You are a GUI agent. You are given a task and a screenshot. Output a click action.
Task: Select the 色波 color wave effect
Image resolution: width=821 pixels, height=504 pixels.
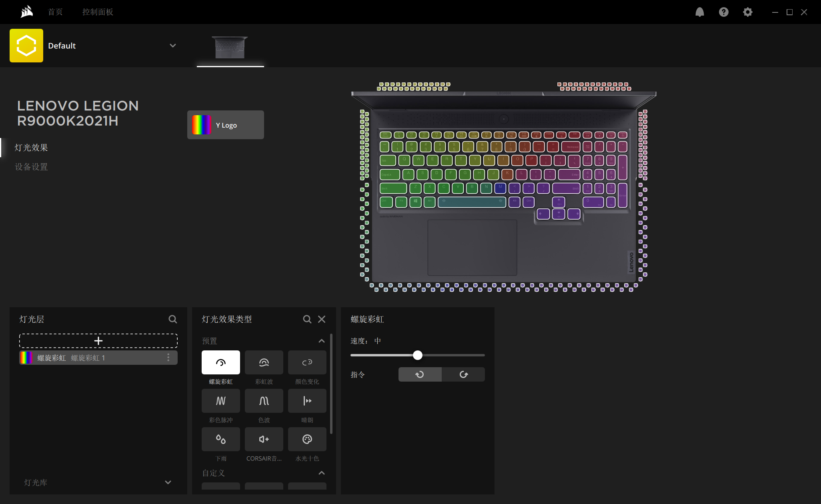point(264,401)
